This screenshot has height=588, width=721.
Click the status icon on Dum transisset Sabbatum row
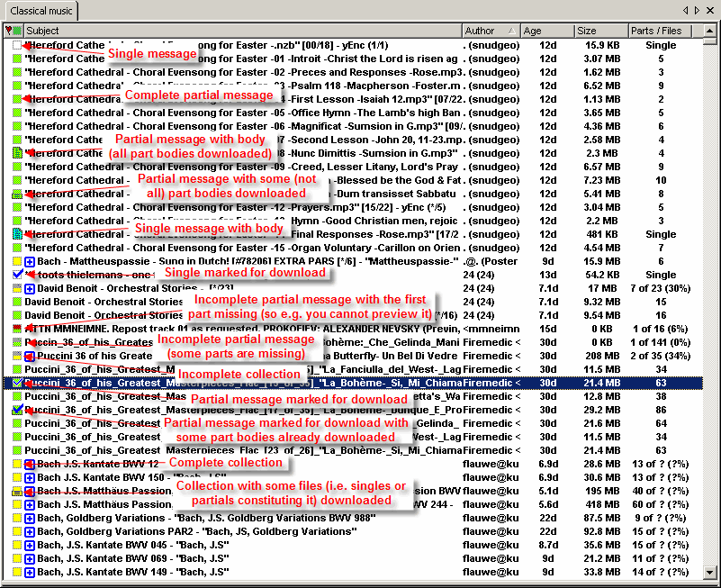(17, 194)
